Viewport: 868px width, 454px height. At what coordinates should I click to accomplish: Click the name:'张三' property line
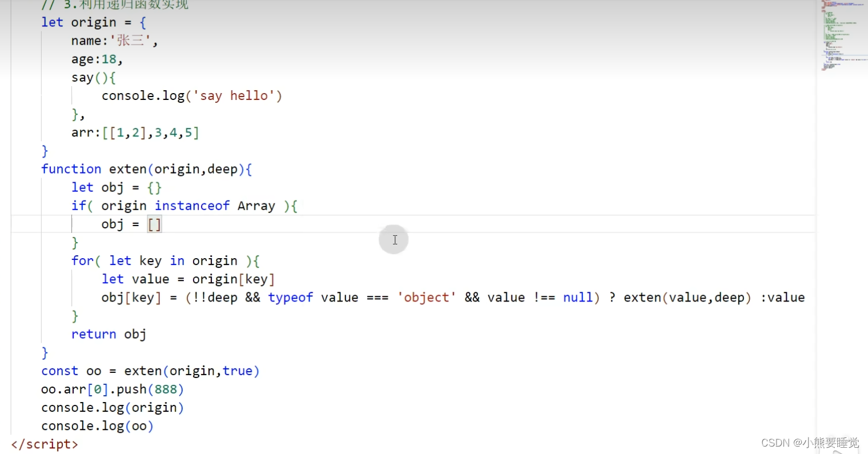point(114,41)
